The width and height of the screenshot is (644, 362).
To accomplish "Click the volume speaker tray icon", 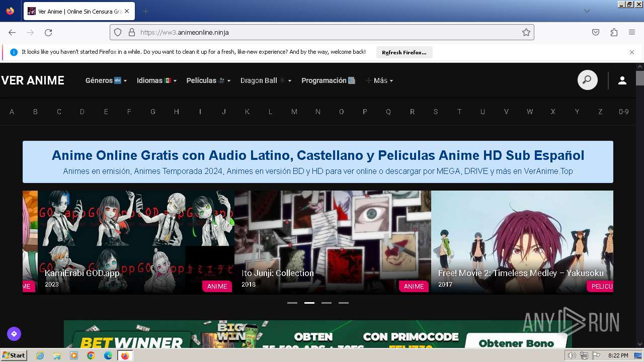I will click(x=572, y=355).
